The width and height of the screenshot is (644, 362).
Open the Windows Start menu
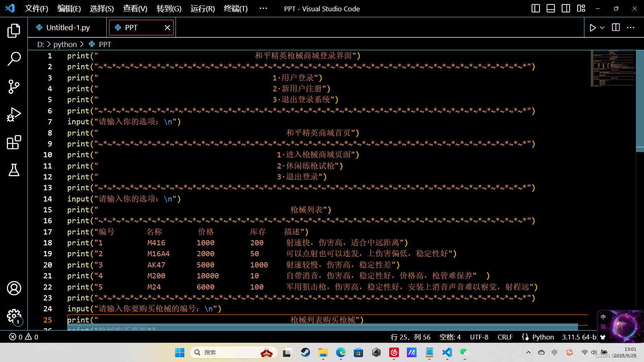coord(180,353)
